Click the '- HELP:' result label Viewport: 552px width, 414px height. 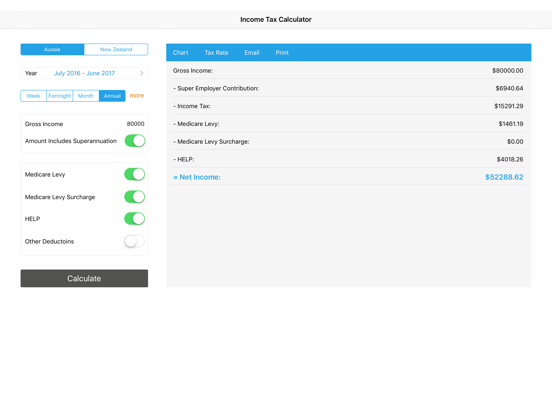pyautogui.click(x=183, y=159)
